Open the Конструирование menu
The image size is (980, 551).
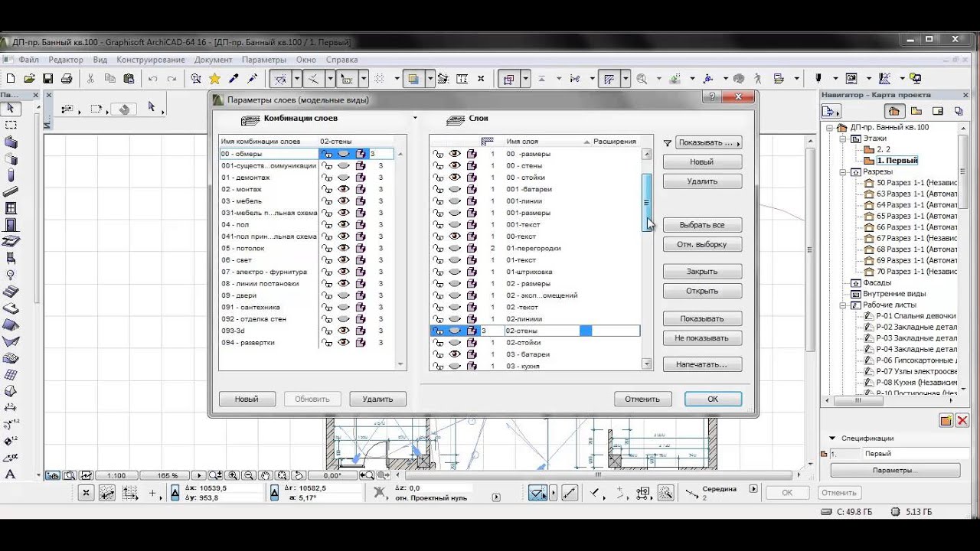tap(150, 60)
